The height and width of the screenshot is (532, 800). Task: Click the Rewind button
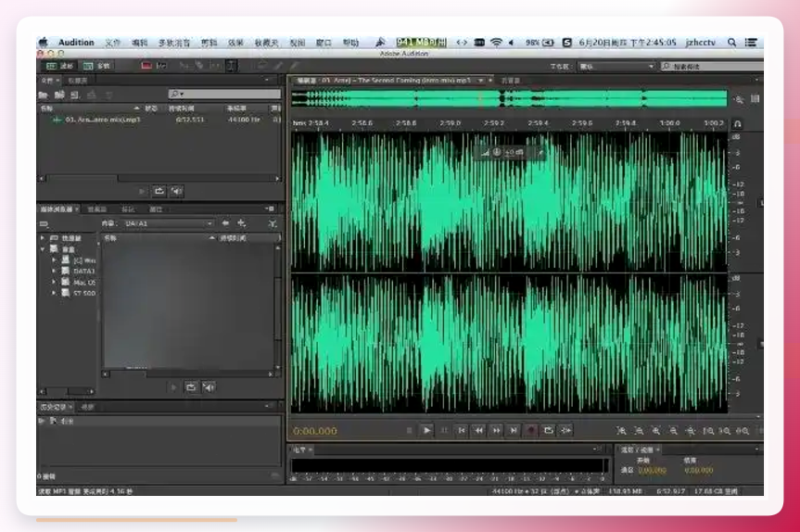(478, 430)
